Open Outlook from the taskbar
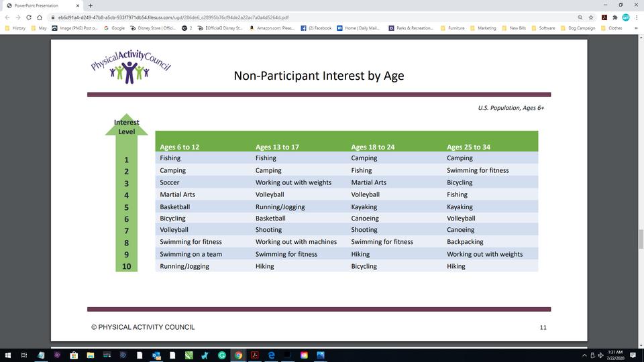Image resolution: width=644 pixels, height=362 pixels. coord(156,355)
